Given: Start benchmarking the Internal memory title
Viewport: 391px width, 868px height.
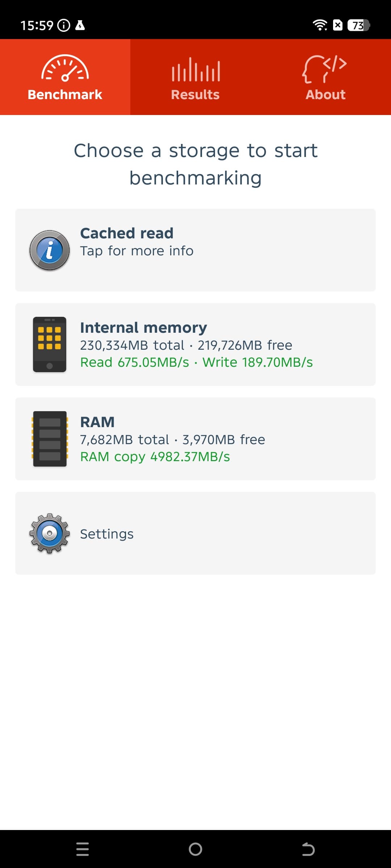Looking at the screenshot, I should [143, 328].
